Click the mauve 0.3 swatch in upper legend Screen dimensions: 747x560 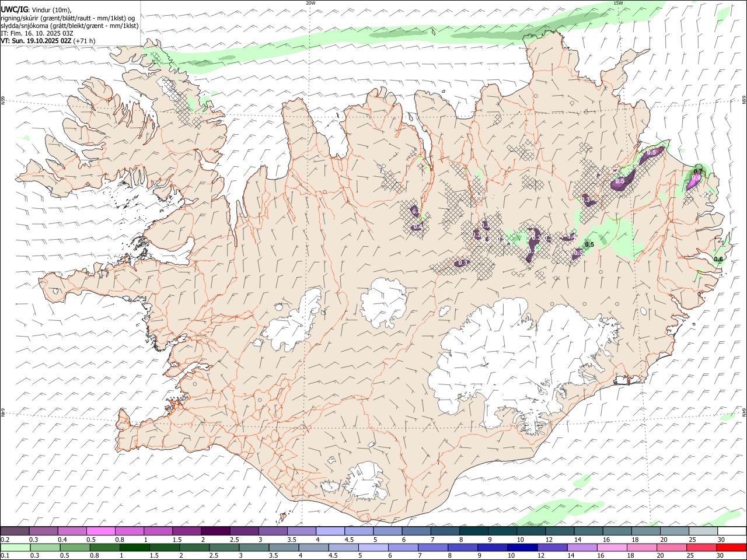pos(43,531)
